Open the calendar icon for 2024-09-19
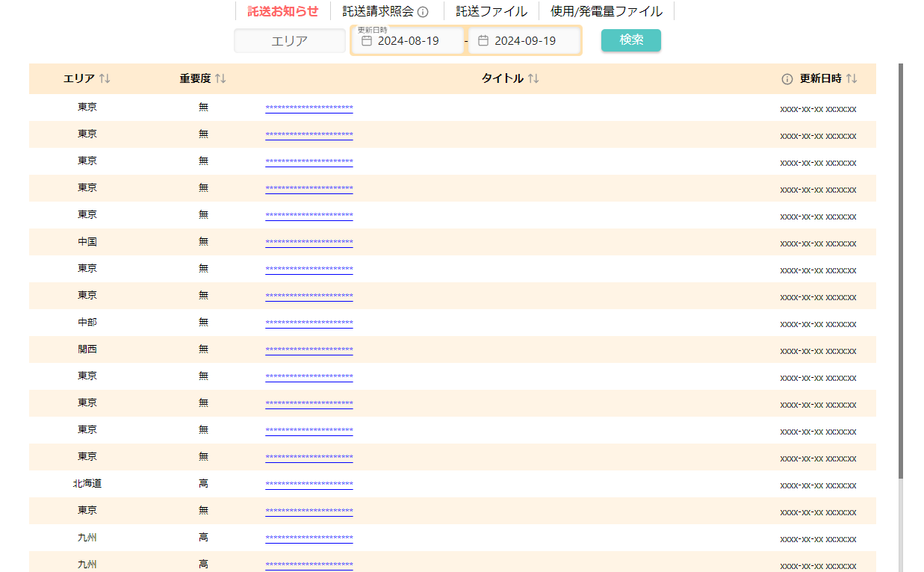The image size is (924, 572). (483, 40)
